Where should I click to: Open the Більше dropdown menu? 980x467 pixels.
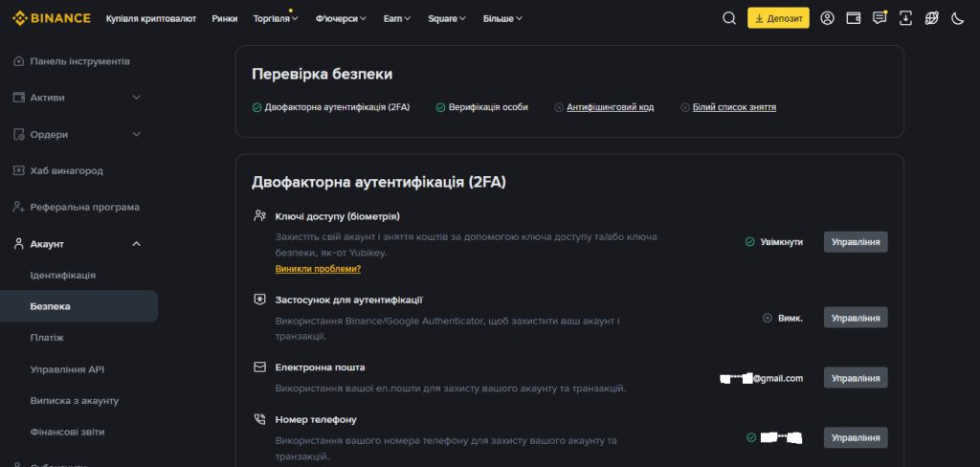pos(502,19)
